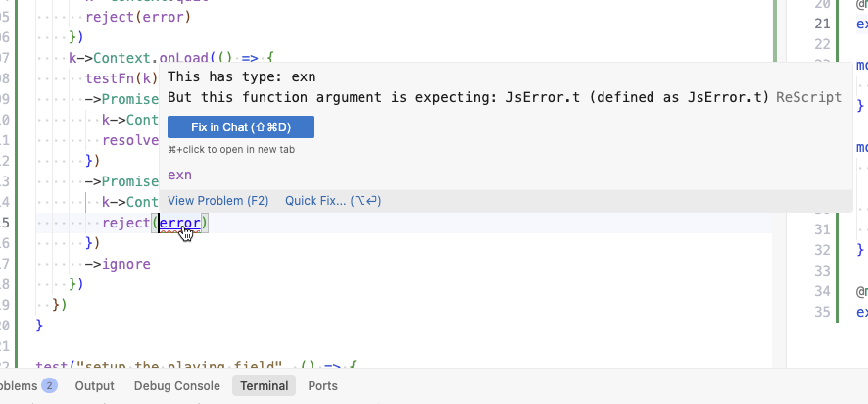
Task: Click line number 32 in right editor
Action: (x=823, y=250)
